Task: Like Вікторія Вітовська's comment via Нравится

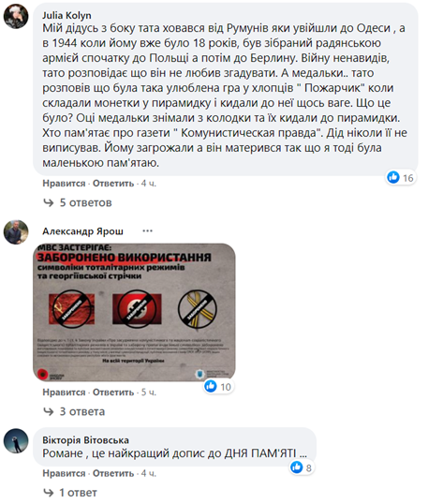Action: pos(64,473)
